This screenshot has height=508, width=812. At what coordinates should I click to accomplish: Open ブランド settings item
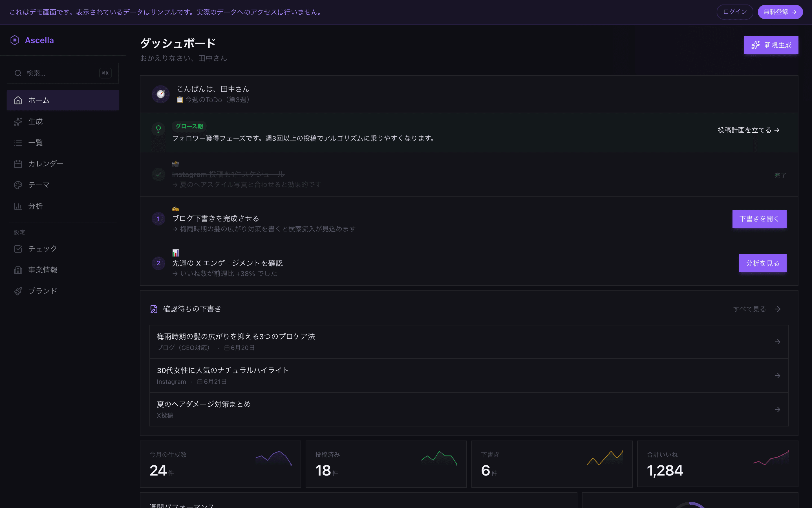[x=63, y=291]
